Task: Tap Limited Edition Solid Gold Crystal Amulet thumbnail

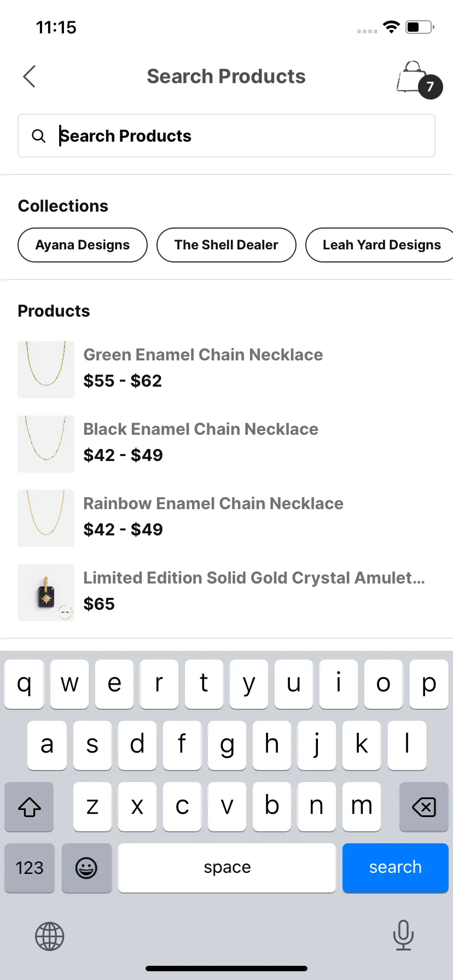Action: tap(46, 593)
